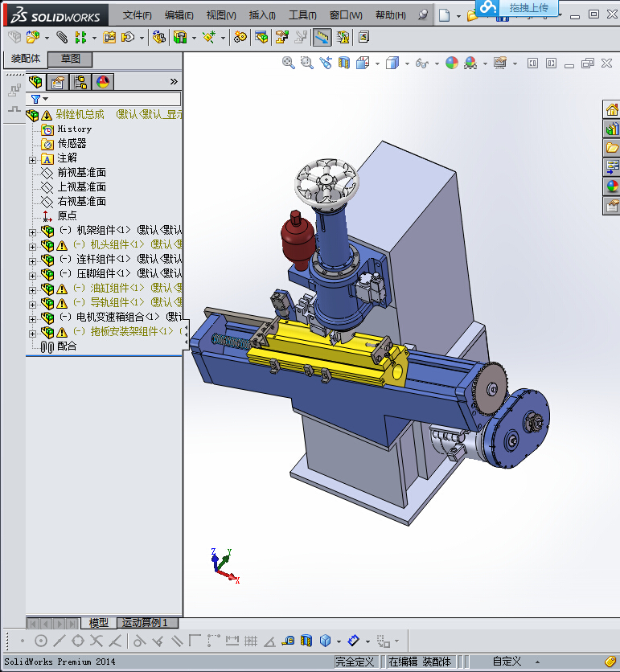Click the New Motion Study gears icon
Viewport: 620px width, 672px height.
[x=240, y=37]
